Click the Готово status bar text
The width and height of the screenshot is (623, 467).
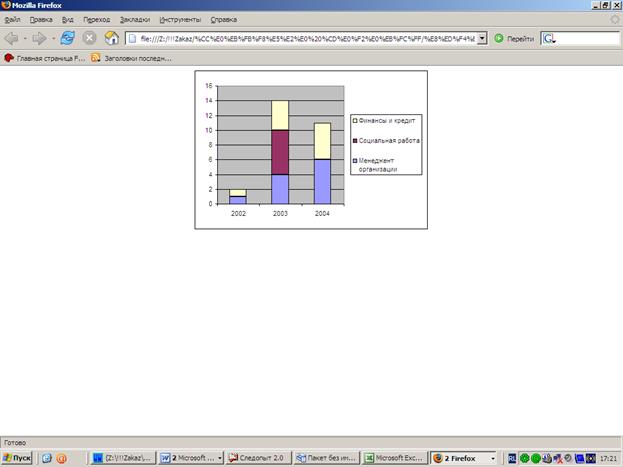point(15,443)
